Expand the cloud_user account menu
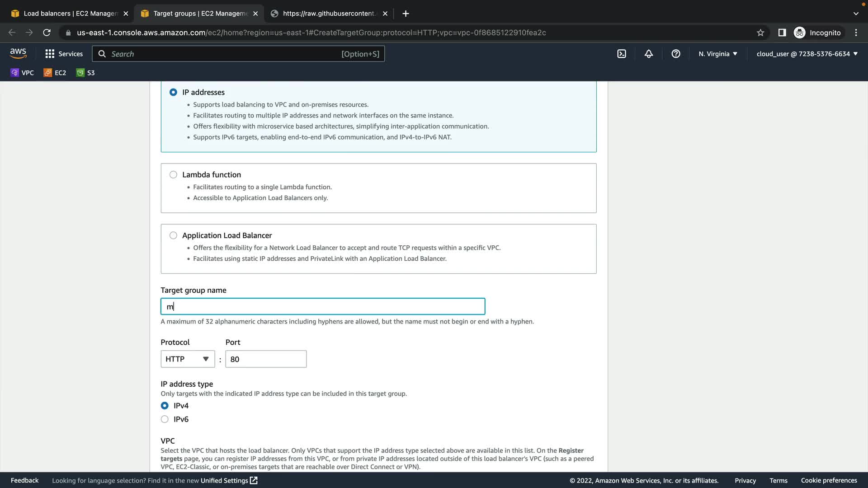This screenshot has width=868, height=488. [x=807, y=54]
